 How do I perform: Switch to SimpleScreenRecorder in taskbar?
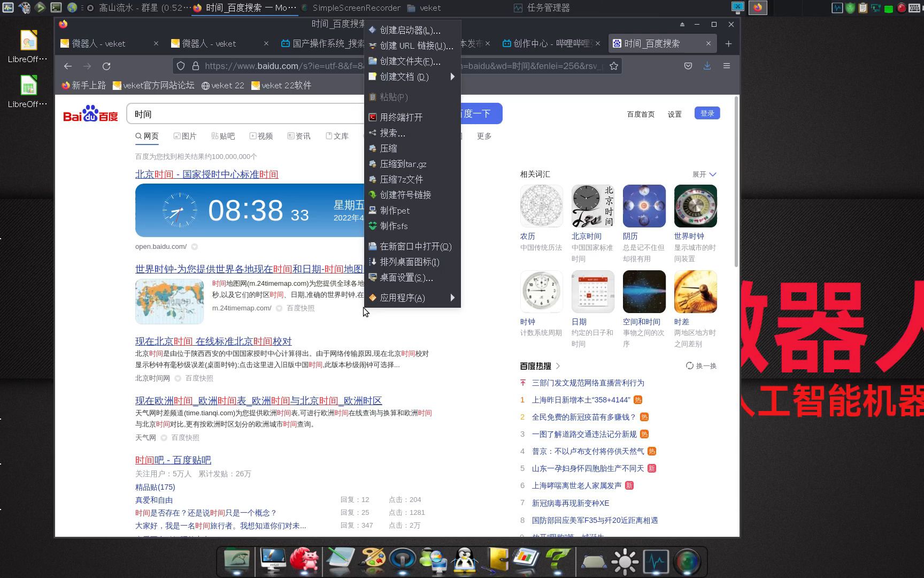point(350,7)
